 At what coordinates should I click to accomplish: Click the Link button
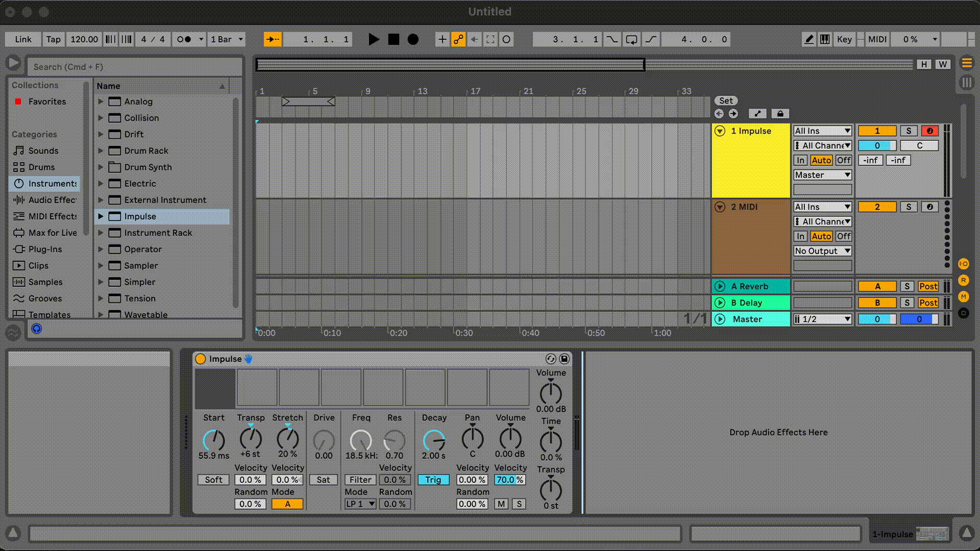pos(23,39)
